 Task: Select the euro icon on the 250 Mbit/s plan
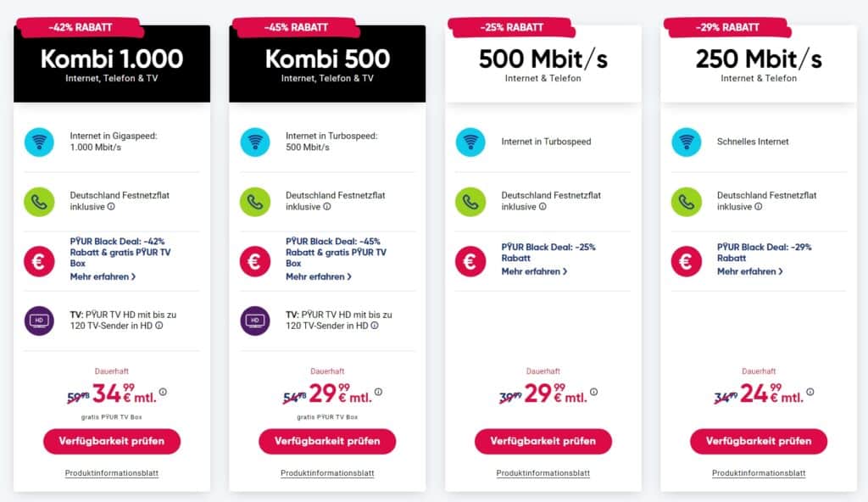[x=687, y=259]
